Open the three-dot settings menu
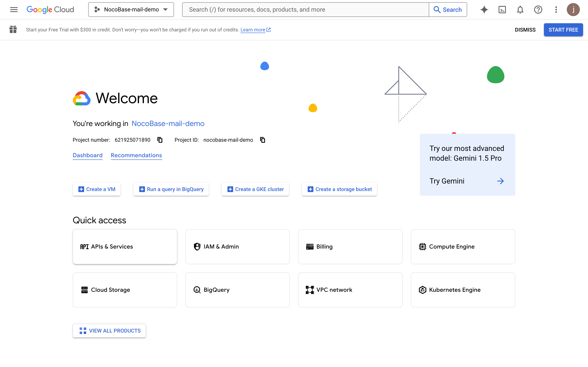Screen dimensions: 588x367 556,9
